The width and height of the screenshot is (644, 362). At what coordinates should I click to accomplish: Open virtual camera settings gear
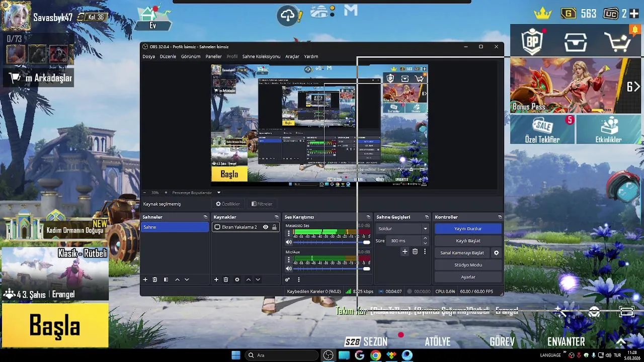coord(496,253)
